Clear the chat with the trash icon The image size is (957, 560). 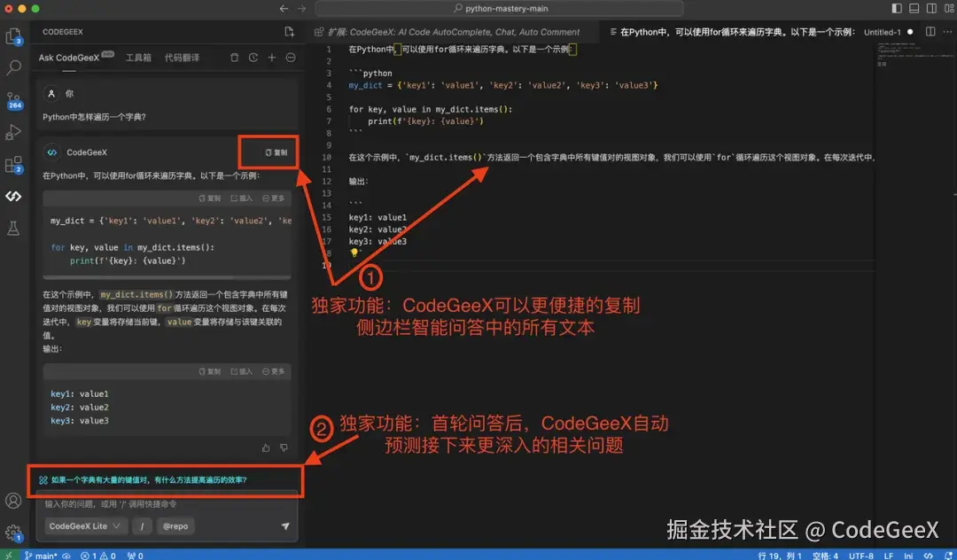(235, 57)
